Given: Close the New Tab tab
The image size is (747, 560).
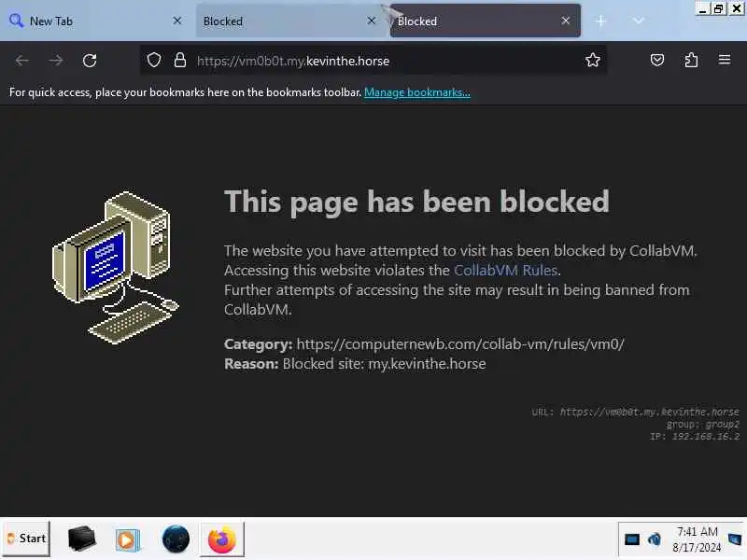Looking at the screenshot, I should click(176, 21).
